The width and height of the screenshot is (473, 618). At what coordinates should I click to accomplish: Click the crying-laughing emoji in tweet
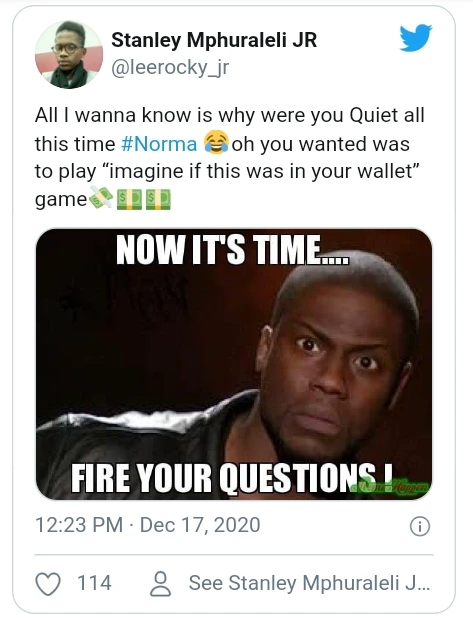point(216,143)
